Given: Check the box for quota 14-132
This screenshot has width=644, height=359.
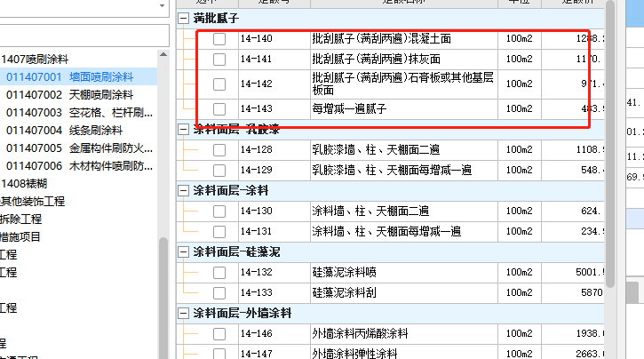Looking at the screenshot, I should 219,272.
